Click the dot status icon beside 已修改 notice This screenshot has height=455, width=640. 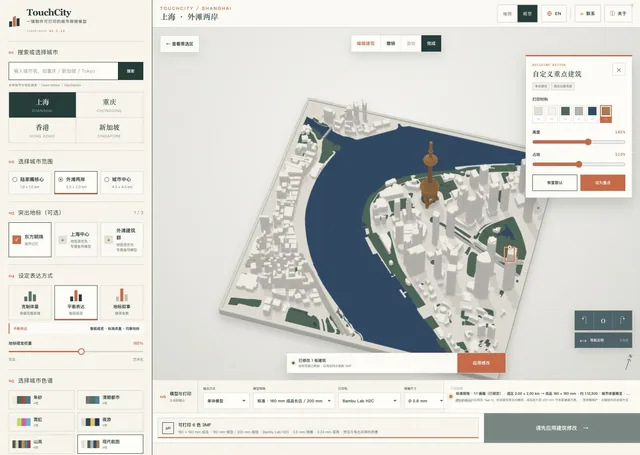point(293,362)
